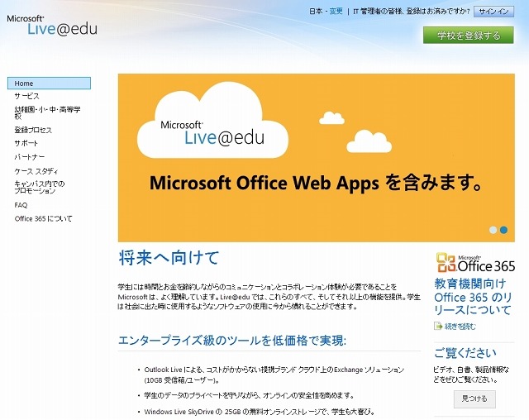Viewport: 529px width, 420px height.
Task: Click the 見つける button
Action: pyautogui.click(x=474, y=399)
